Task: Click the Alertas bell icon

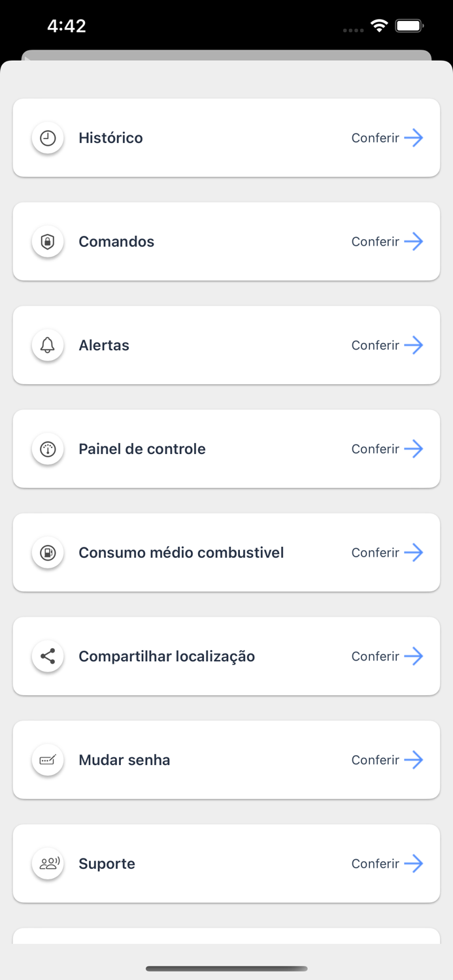Action: 47,345
